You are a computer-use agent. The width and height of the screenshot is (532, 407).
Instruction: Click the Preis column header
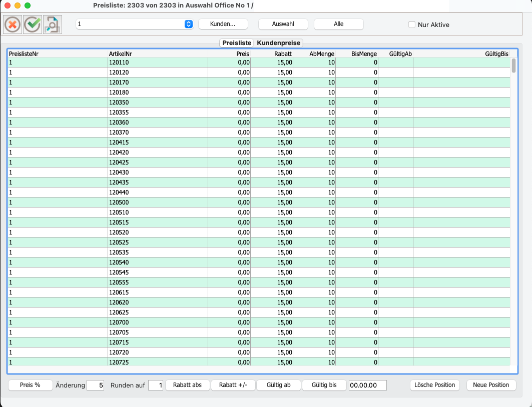coord(229,53)
